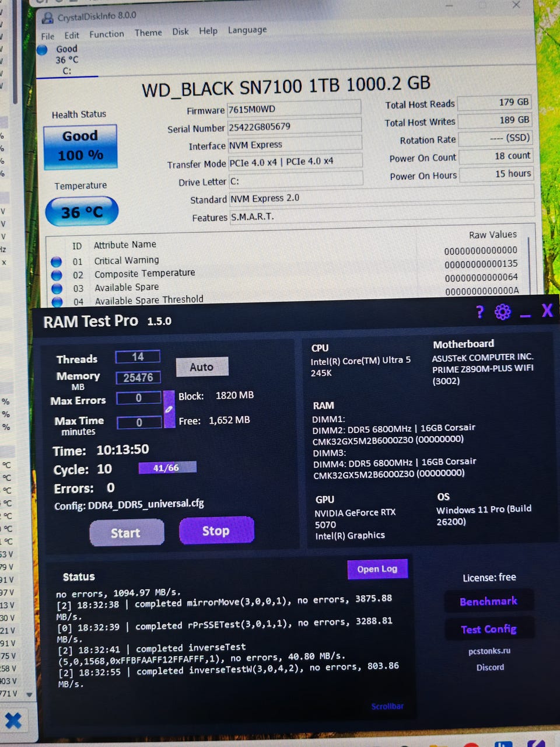Open the Language menu in CrystalDiskInfo
This screenshot has height=747, width=560.
pyautogui.click(x=247, y=30)
